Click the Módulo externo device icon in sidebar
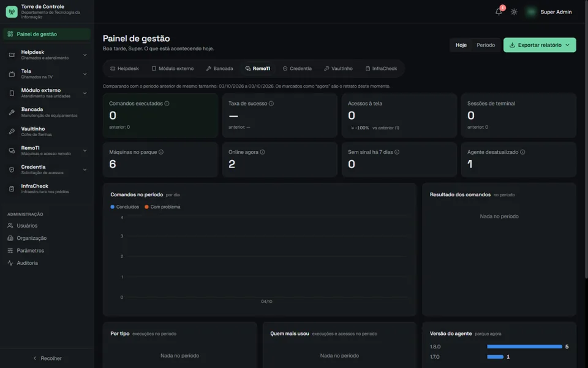The height and width of the screenshot is (368, 588). pyautogui.click(x=12, y=93)
